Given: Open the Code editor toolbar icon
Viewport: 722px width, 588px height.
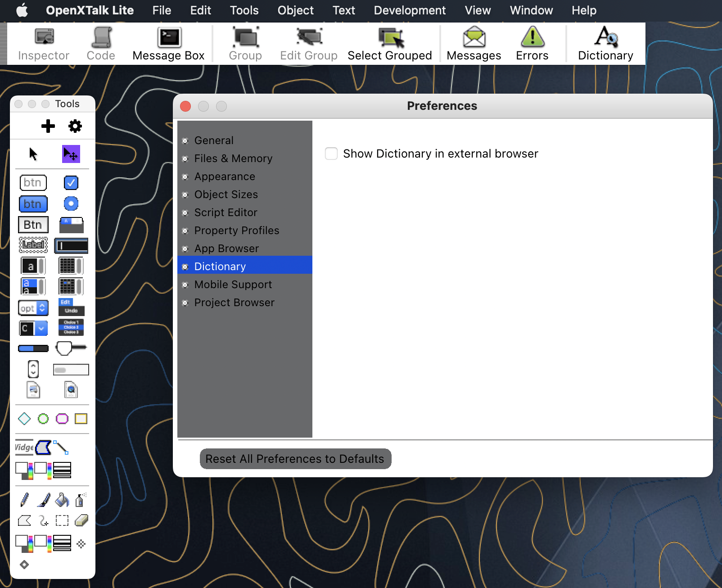Looking at the screenshot, I should 101,44.
